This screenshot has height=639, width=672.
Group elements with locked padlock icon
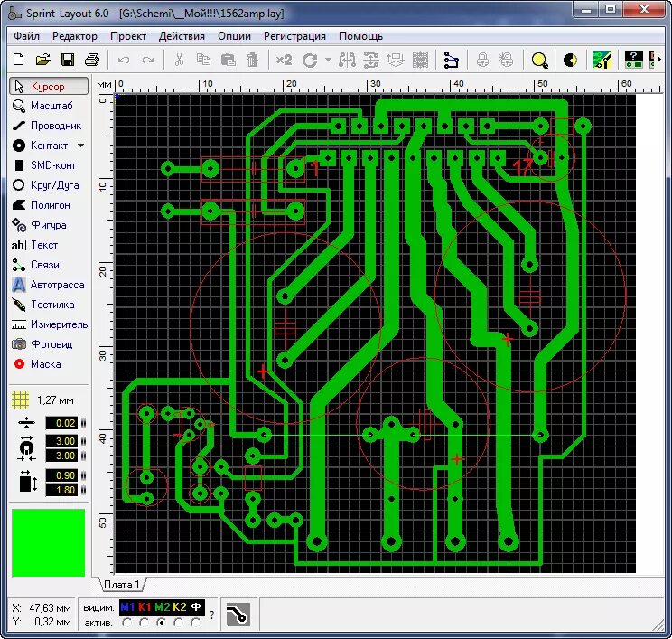(x=482, y=60)
